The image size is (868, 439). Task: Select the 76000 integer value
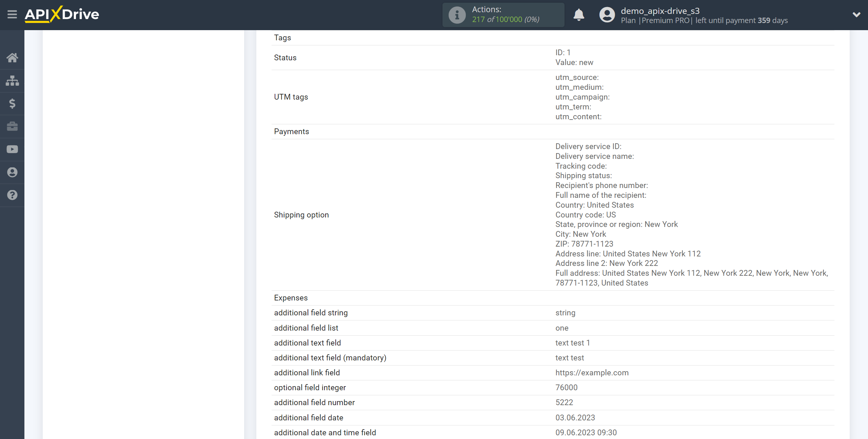[x=566, y=388]
